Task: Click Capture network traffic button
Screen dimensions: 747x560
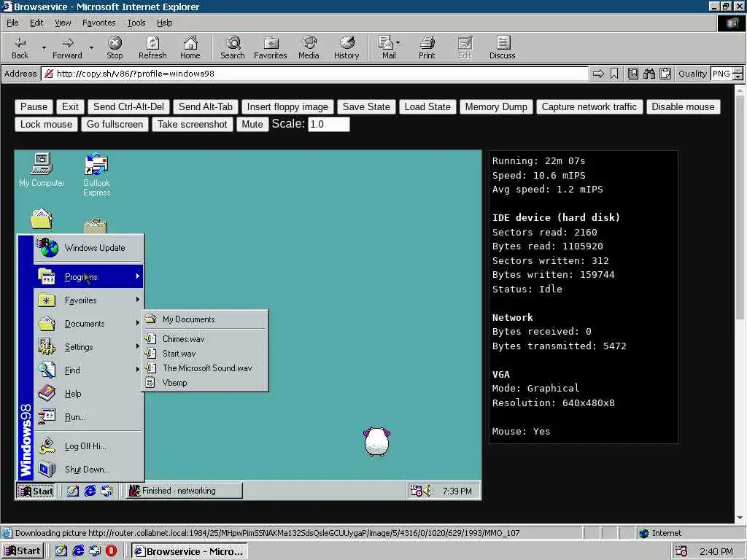Action: tap(589, 106)
